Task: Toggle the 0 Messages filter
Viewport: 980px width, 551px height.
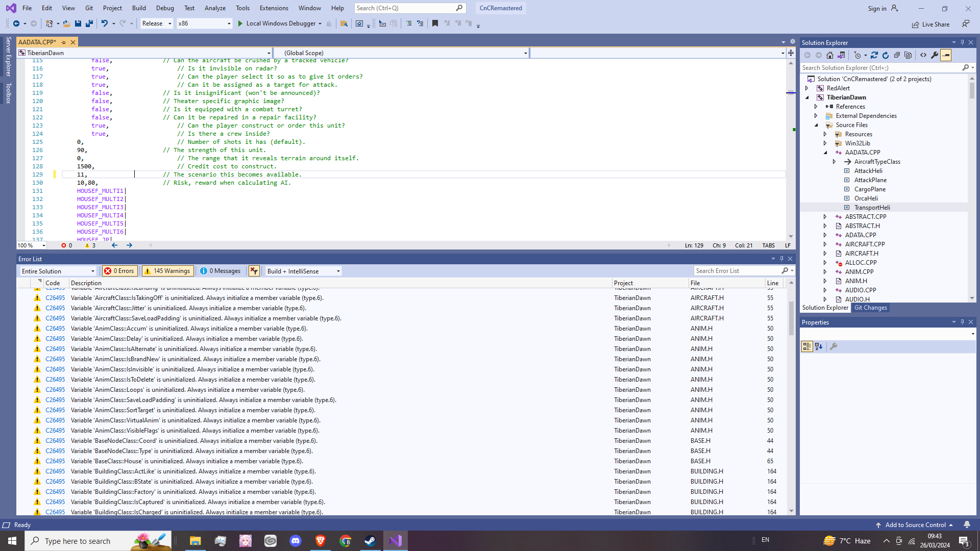Action: (220, 271)
